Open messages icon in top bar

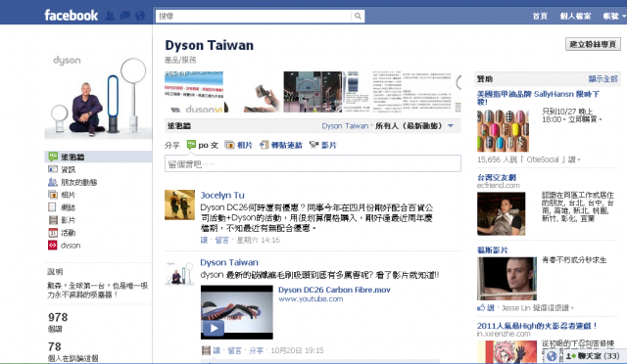point(124,16)
